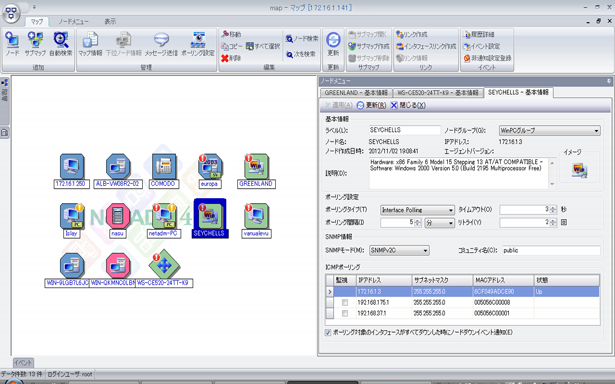Click the ラベル SEYCHELLS text field

pos(405,130)
